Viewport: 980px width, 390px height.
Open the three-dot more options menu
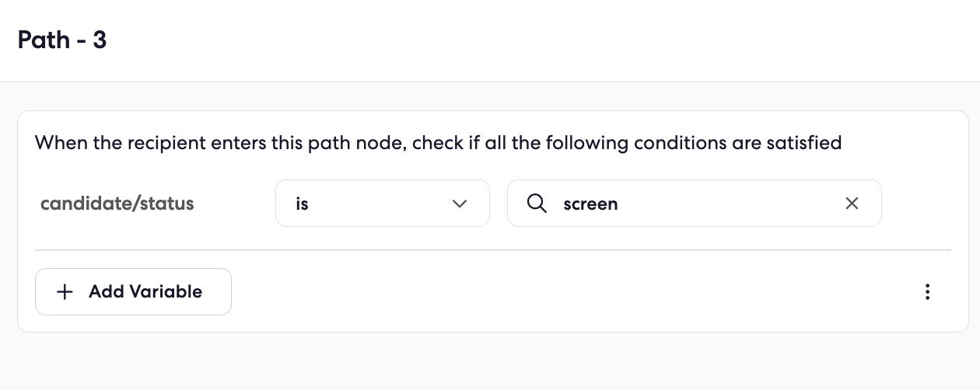[x=927, y=292]
